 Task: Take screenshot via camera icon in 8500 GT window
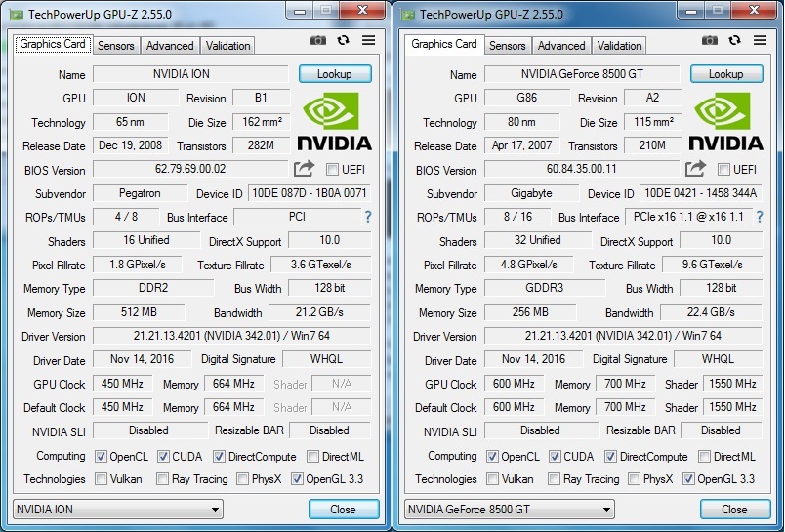tap(710, 40)
